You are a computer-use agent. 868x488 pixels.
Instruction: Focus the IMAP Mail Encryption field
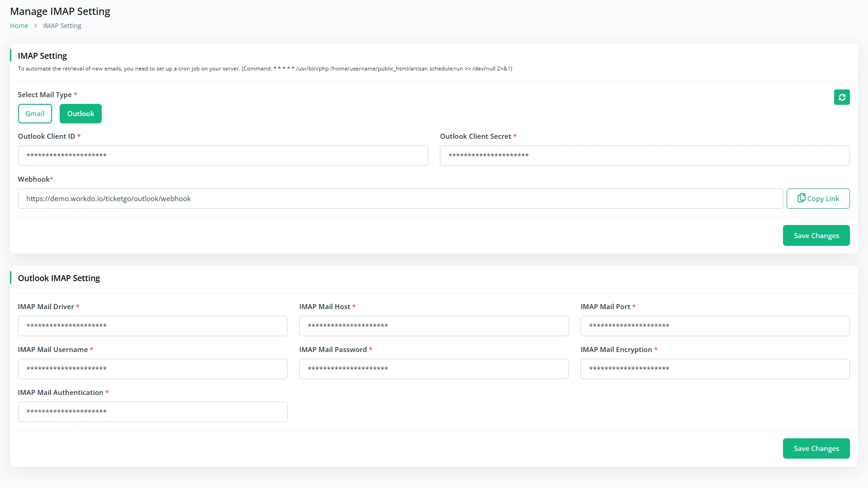click(715, 369)
